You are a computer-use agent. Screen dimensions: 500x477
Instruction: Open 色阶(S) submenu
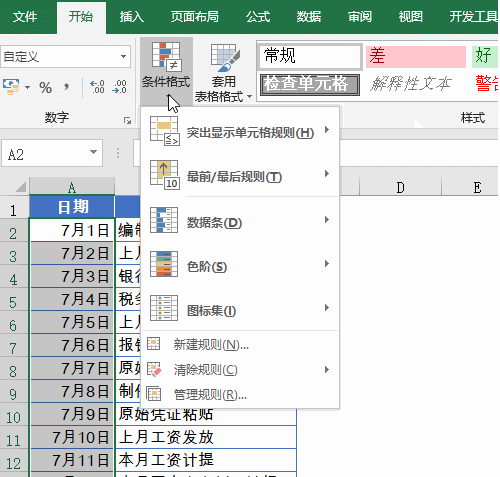(x=240, y=264)
